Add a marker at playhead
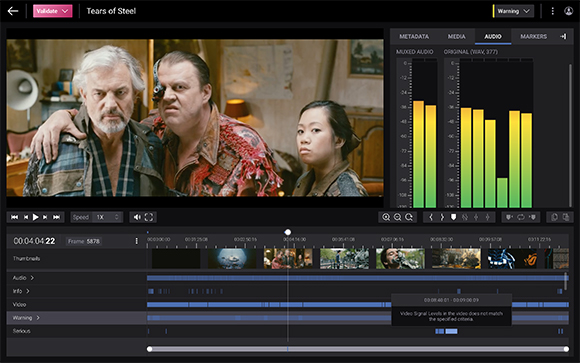 [x=453, y=217]
